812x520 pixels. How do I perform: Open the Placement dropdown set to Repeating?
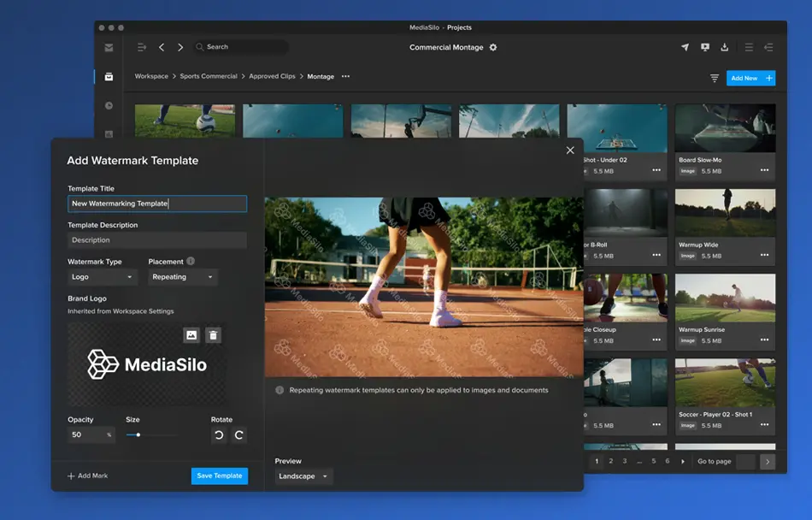(182, 277)
